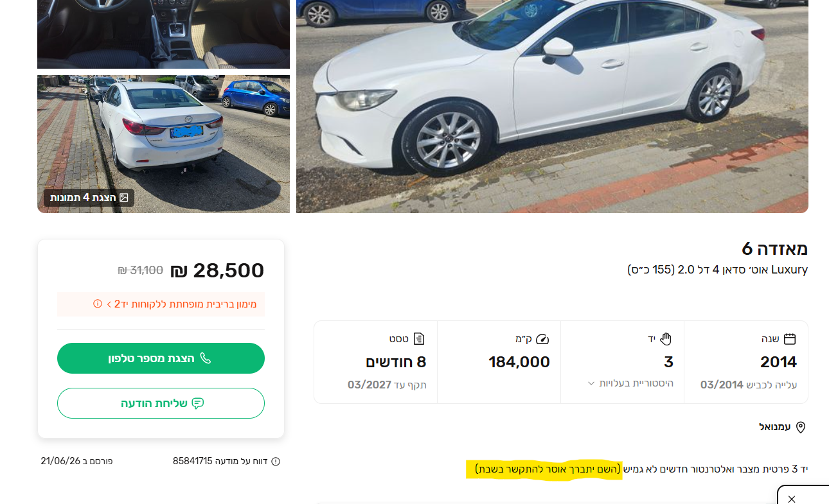This screenshot has height=504, width=829.
Task: Send a message to the seller
Action: tap(161, 403)
